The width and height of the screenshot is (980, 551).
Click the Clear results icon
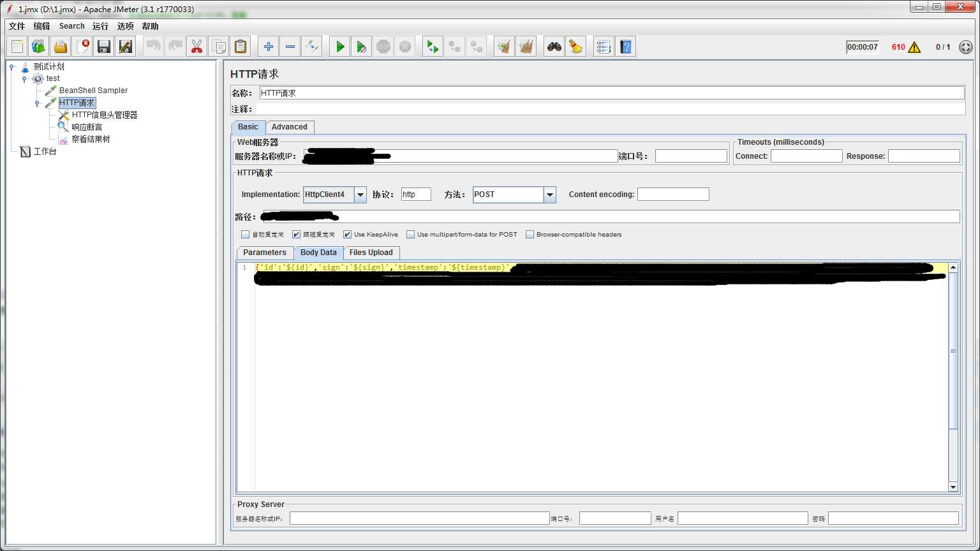505,47
